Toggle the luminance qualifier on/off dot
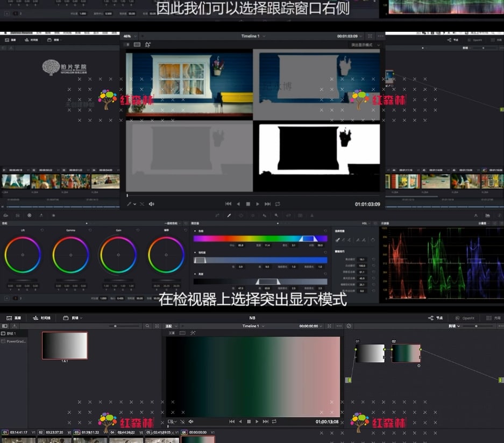Viewport: 504px width, 443px height. coord(195,274)
